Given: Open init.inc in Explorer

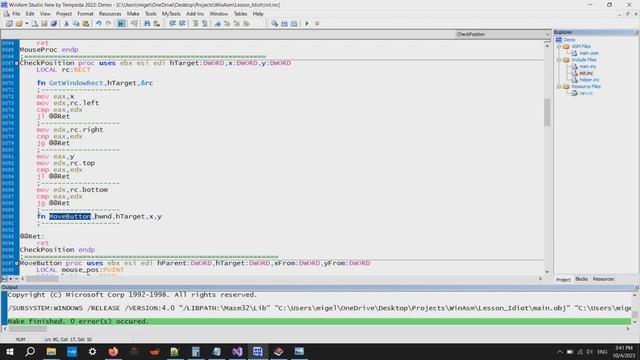Looking at the screenshot, I should [586, 73].
